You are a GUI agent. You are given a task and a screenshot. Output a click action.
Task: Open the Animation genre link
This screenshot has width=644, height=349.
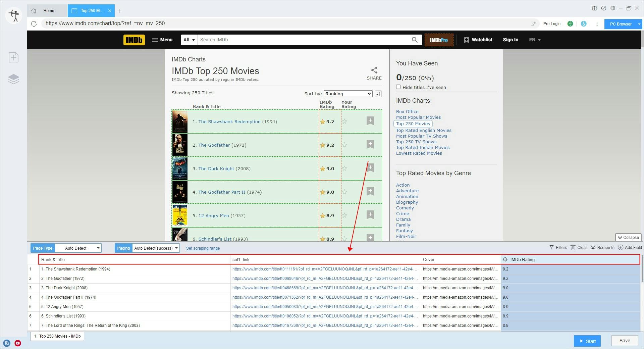tap(407, 196)
